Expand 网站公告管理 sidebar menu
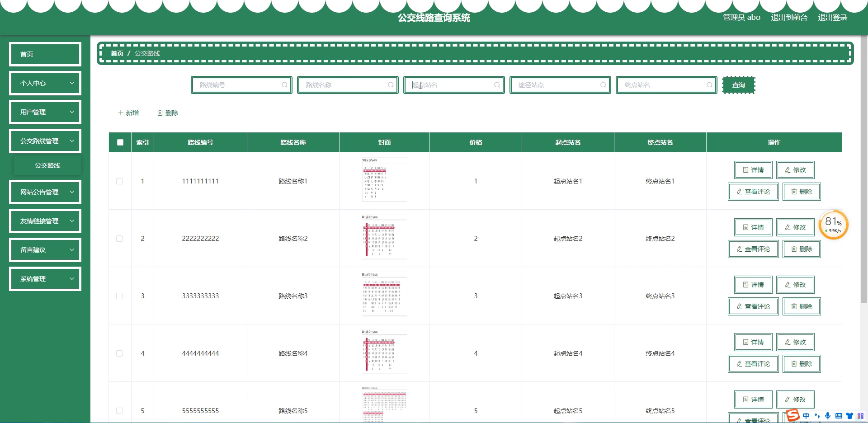Viewport: 868px width, 423px height. pos(45,192)
